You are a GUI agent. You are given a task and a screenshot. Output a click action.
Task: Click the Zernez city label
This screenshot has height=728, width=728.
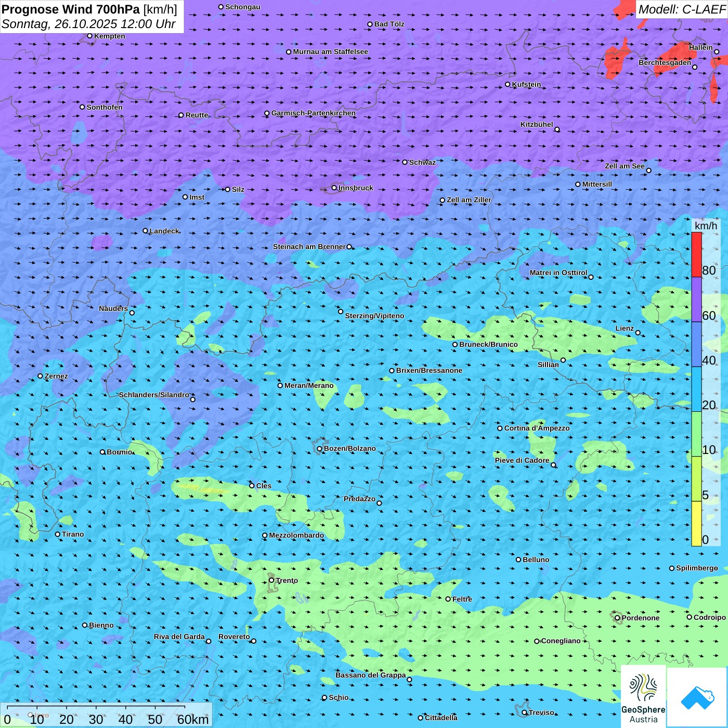(x=56, y=376)
